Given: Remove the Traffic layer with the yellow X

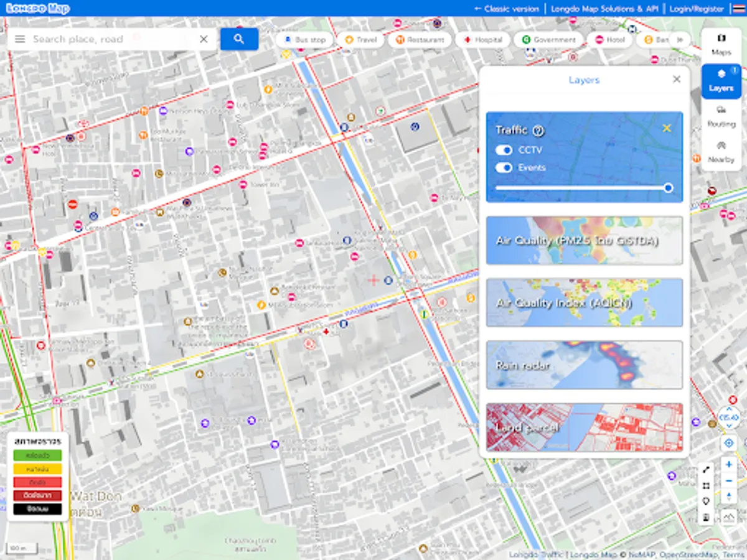Looking at the screenshot, I should 667,128.
